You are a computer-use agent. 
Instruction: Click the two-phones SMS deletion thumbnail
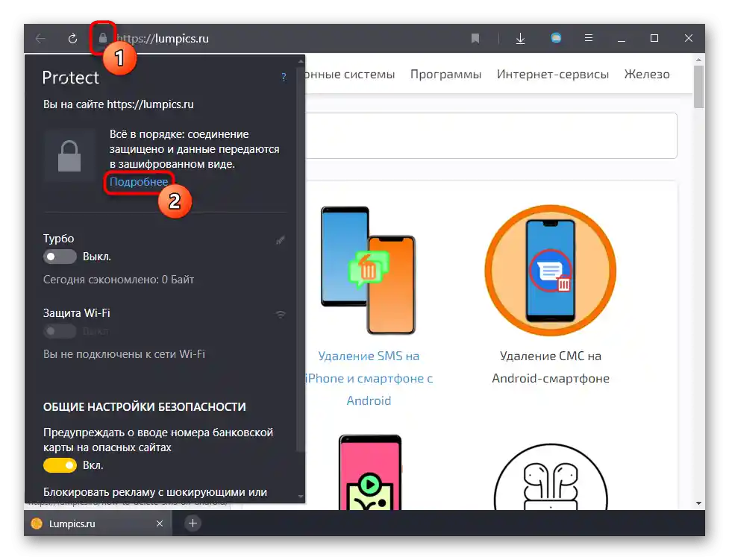click(x=368, y=270)
